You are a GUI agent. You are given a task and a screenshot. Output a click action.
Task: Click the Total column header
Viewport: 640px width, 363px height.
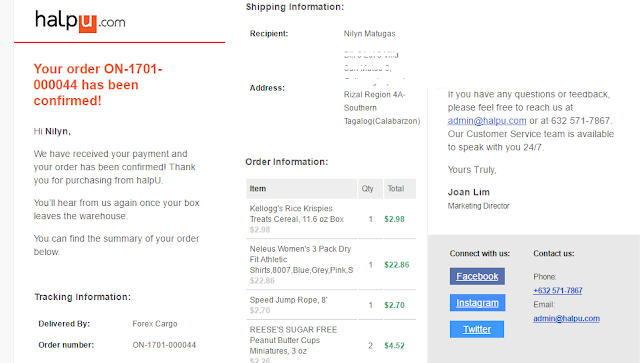(400, 189)
